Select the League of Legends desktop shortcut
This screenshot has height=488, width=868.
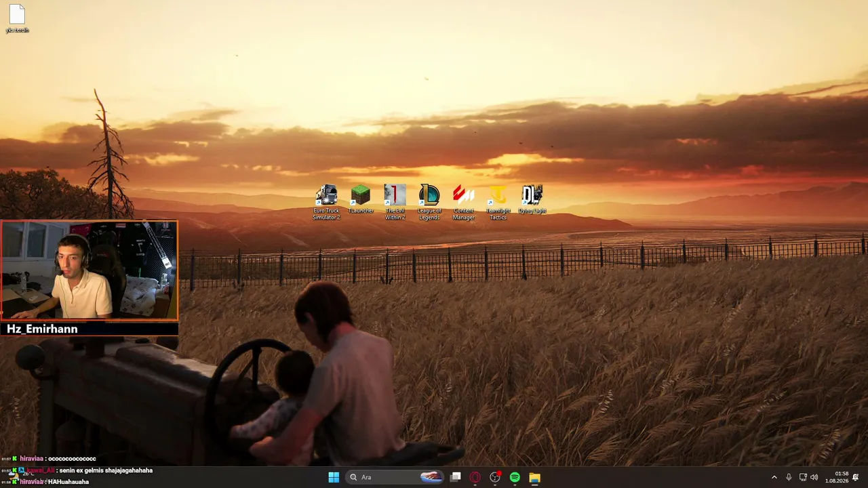tap(429, 202)
